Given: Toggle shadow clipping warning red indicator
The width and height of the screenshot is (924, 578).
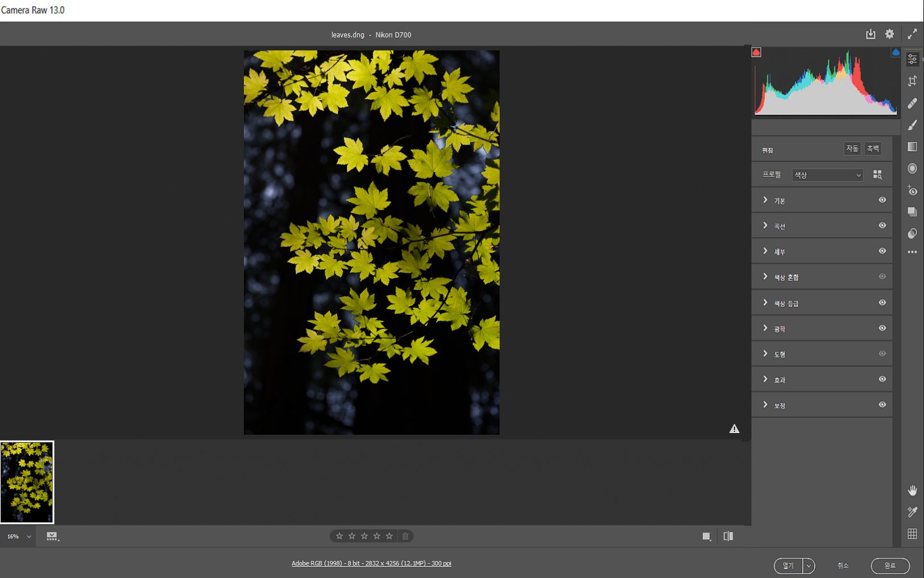Looking at the screenshot, I should (756, 52).
